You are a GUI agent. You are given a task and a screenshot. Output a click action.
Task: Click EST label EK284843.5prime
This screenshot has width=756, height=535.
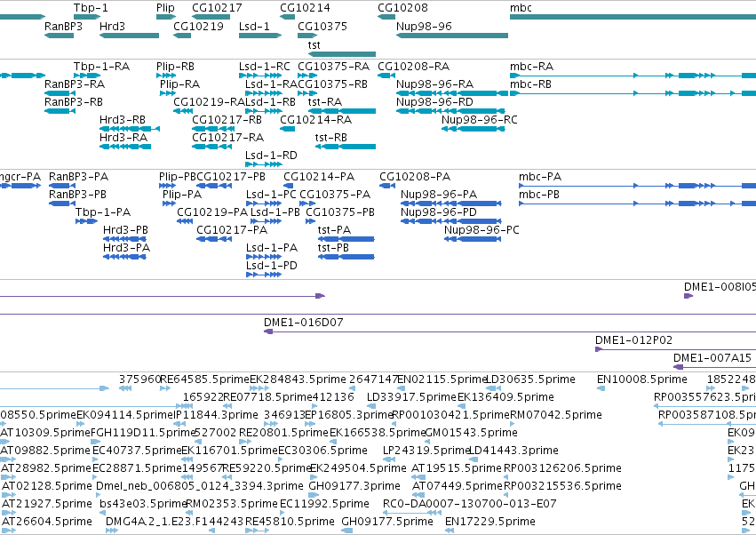[x=298, y=379]
